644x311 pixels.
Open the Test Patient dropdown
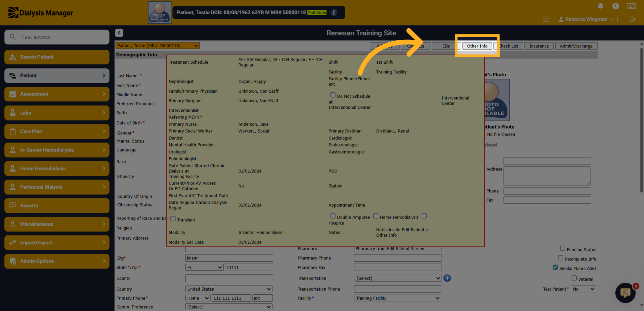point(584,289)
